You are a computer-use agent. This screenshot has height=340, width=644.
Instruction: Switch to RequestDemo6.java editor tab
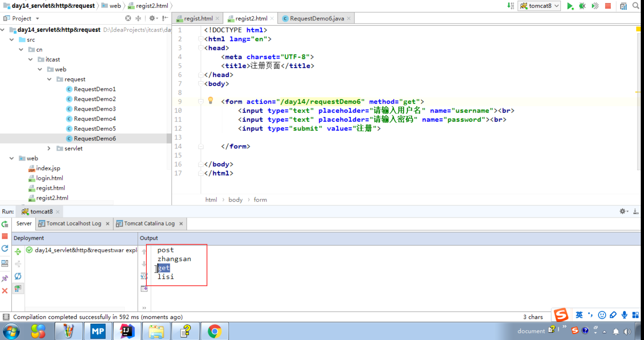(x=317, y=18)
